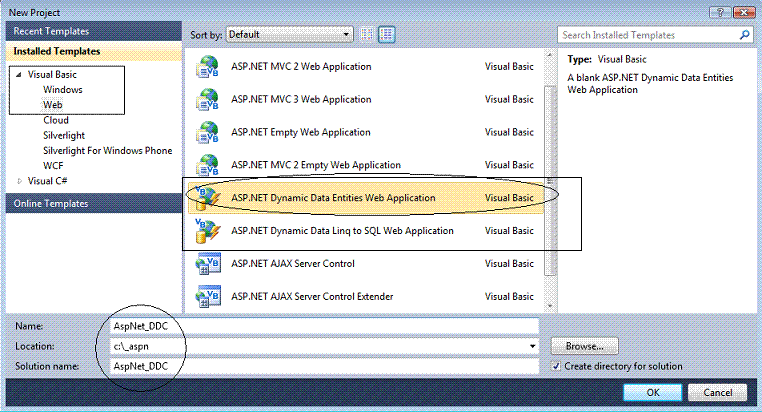Confirm with the OK button
Image resolution: width=762 pixels, height=412 pixels.
(653, 393)
